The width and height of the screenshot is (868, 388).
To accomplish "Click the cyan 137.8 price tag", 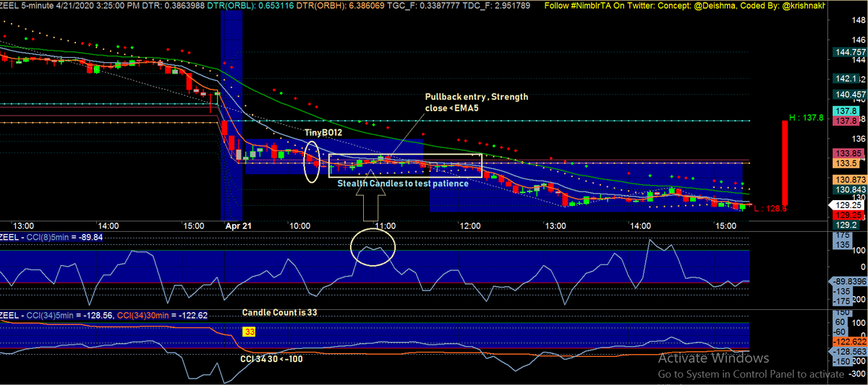I will point(846,111).
